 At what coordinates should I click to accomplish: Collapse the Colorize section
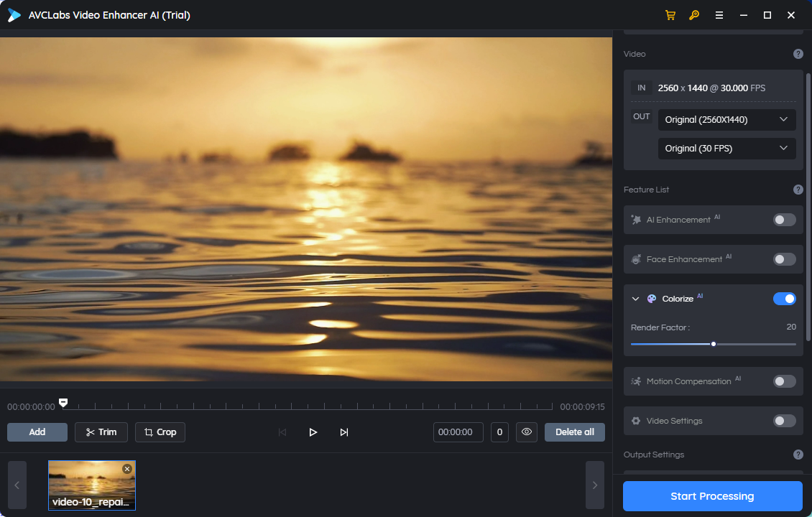click(x=635, y=298)
